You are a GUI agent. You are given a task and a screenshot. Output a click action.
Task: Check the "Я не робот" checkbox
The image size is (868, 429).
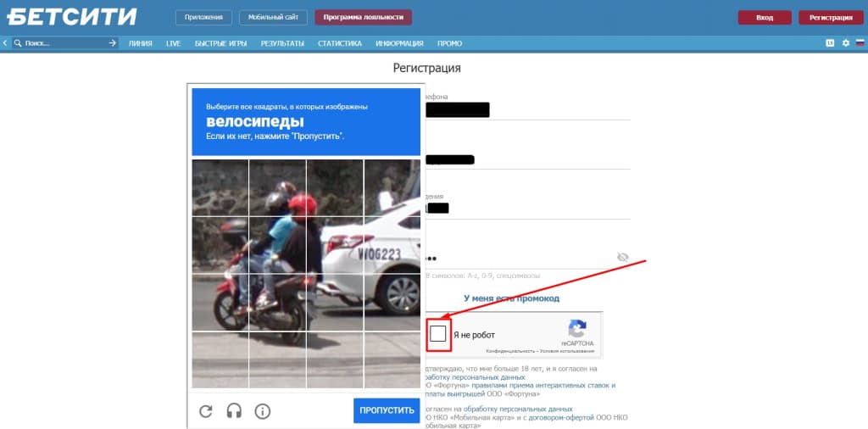coord(438,334)
